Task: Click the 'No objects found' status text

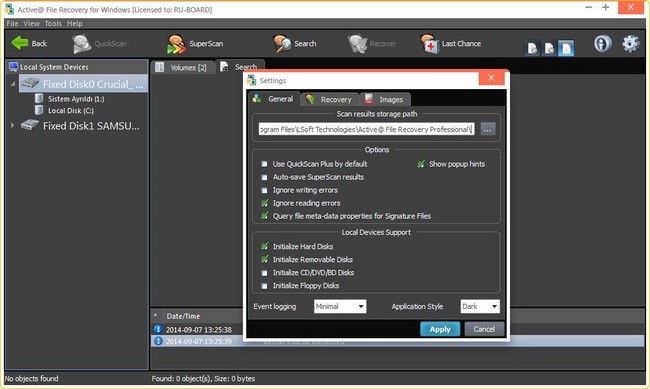Action: tap(32, 378)
